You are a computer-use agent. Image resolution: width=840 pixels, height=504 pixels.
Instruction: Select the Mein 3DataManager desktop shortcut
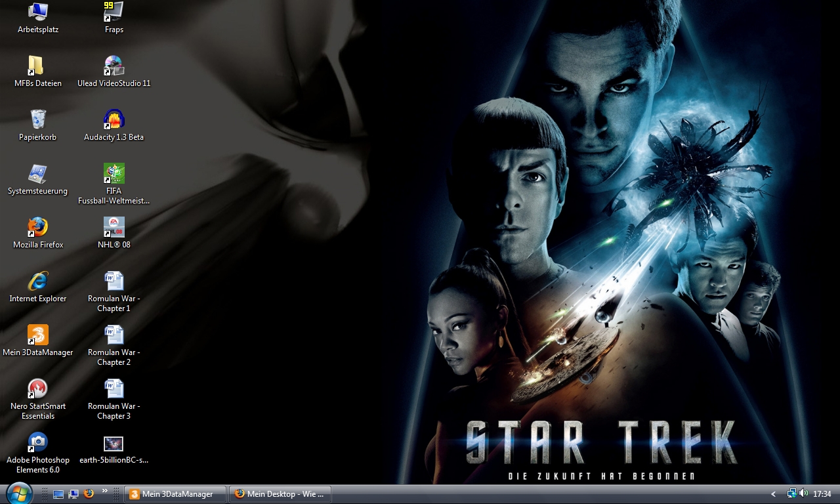[38, 335]
